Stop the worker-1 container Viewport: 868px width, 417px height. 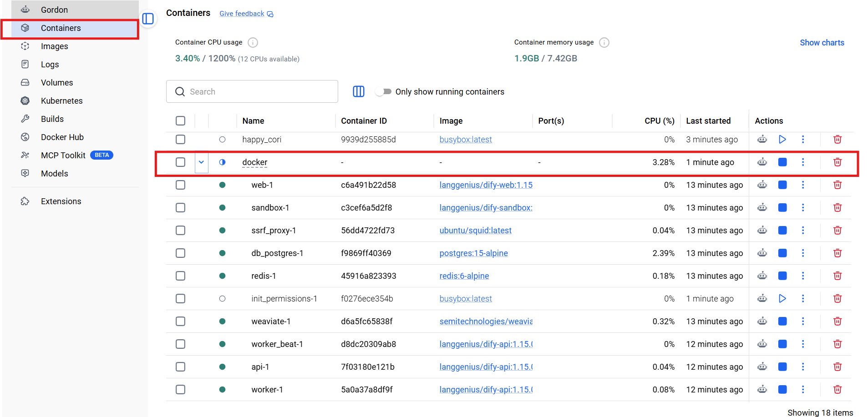(x=782, y=389)
